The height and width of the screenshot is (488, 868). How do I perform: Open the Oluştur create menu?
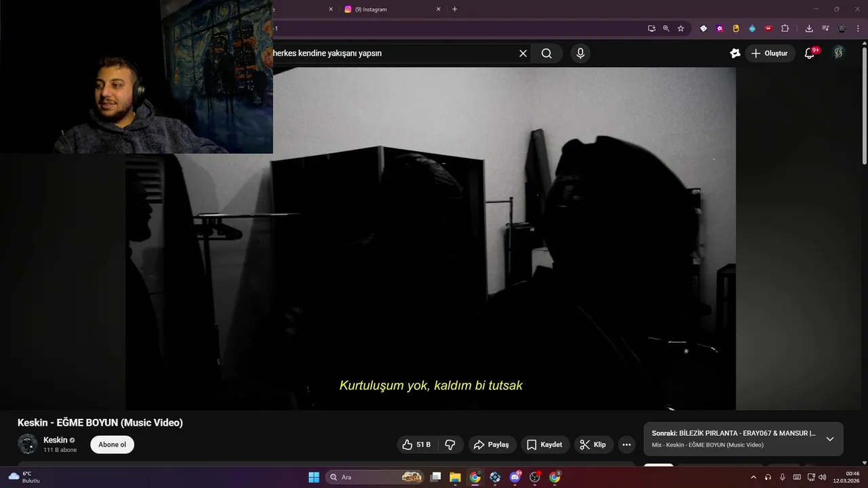[770, 54]
